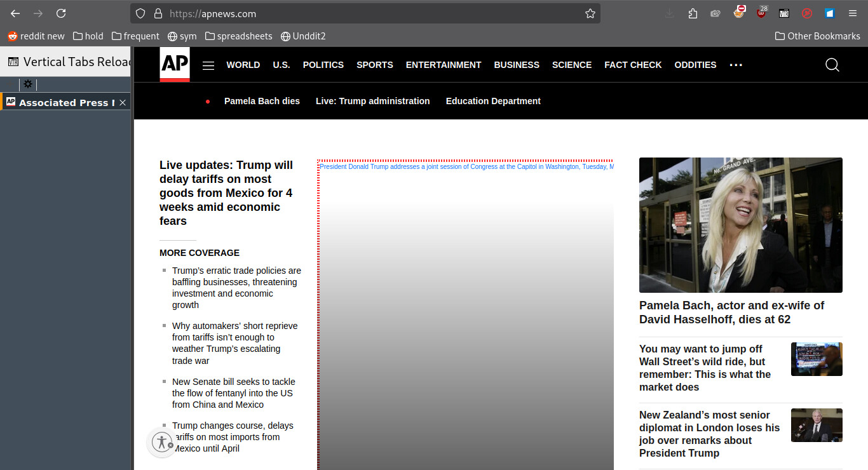Open the accessibility widget button
The width and height of the screenshot is (868, 470).
(162, 443)
